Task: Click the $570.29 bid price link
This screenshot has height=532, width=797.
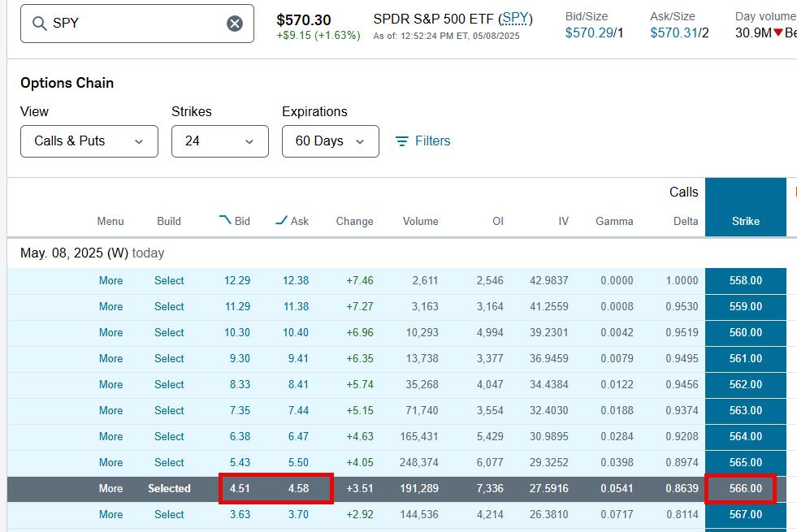Action: coord(589,32)
